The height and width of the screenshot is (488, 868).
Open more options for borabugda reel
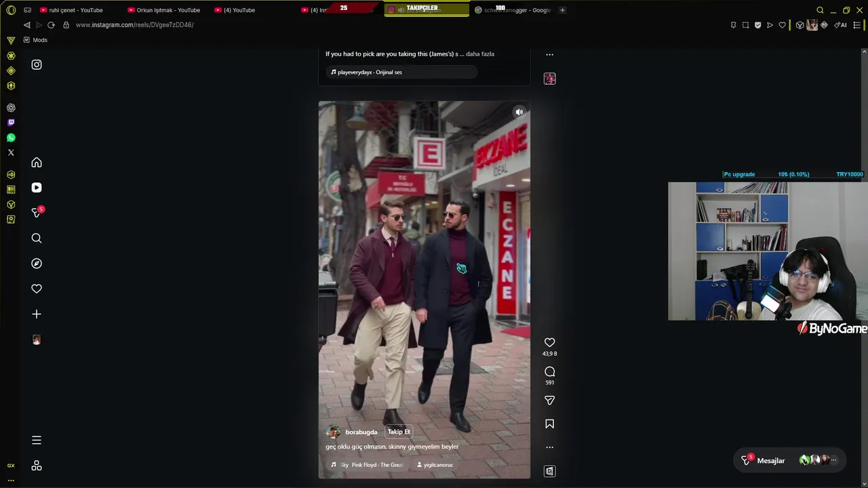coord(550,447)
